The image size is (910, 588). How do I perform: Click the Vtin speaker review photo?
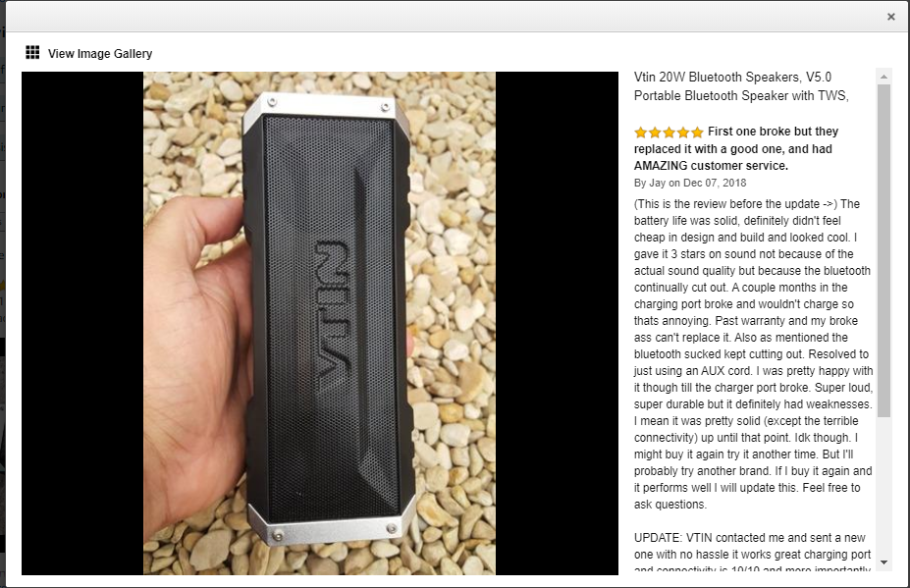pos(319,323)
